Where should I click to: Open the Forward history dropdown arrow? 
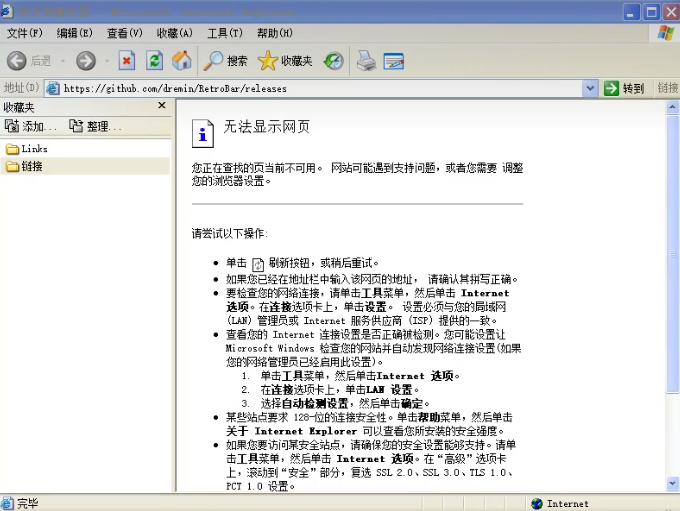pos(107,61)
